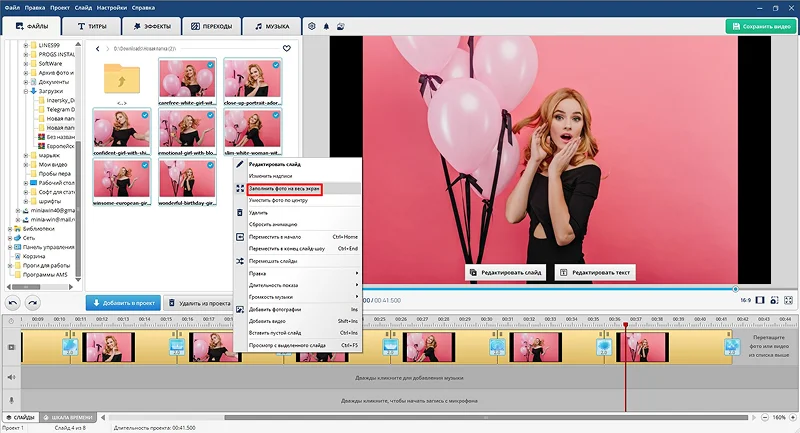This screenshot has height=433, width=800.
Task: Click the undo arrow button
Action: 13,303
